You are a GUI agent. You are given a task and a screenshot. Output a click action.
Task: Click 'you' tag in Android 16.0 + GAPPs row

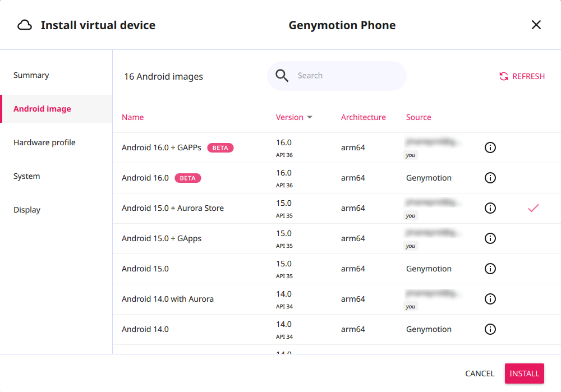(x=411, y=155)
